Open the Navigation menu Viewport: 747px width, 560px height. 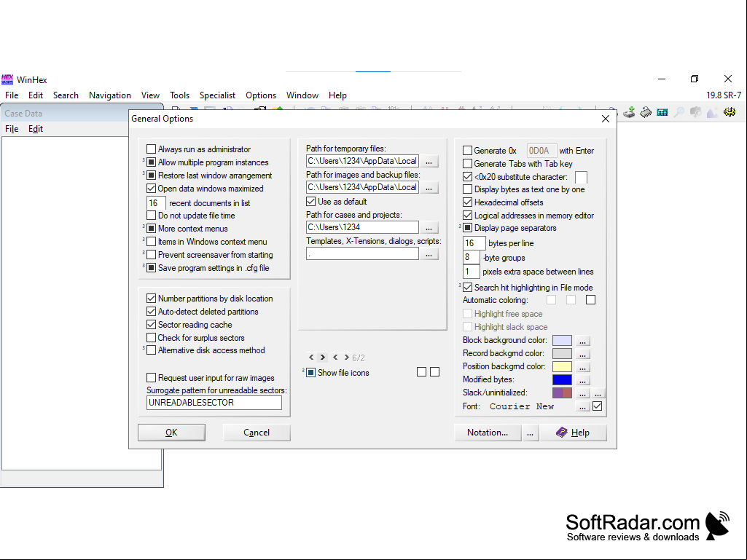[109, 95]
